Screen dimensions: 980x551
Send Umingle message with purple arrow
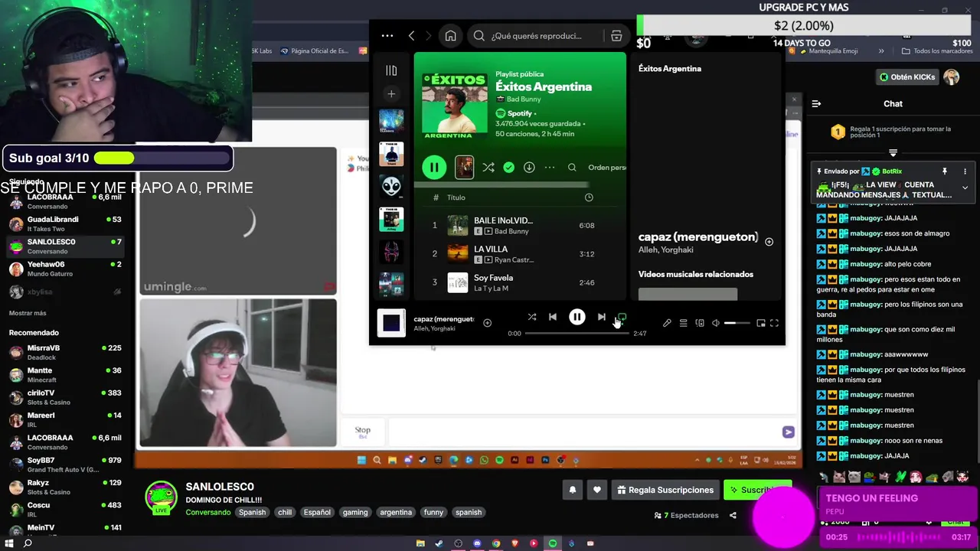pyautogui.click(x=788, y=432)
